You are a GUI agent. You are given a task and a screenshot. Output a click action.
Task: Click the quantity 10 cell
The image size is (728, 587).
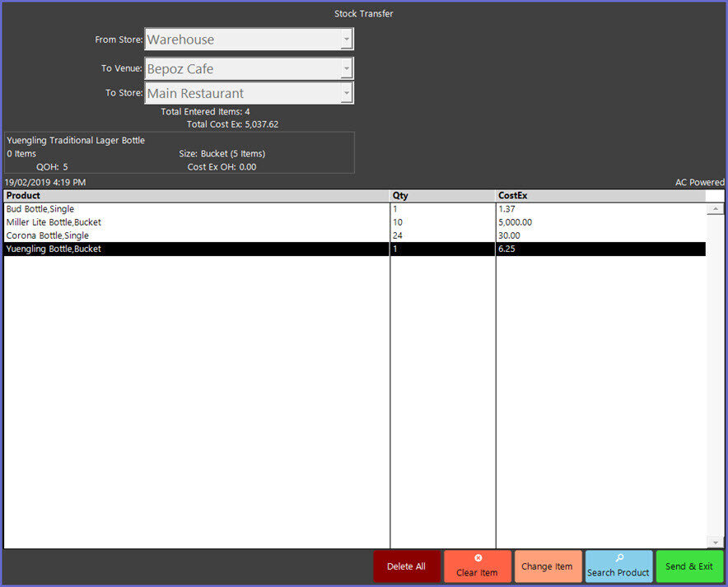(x=443, y=222)
